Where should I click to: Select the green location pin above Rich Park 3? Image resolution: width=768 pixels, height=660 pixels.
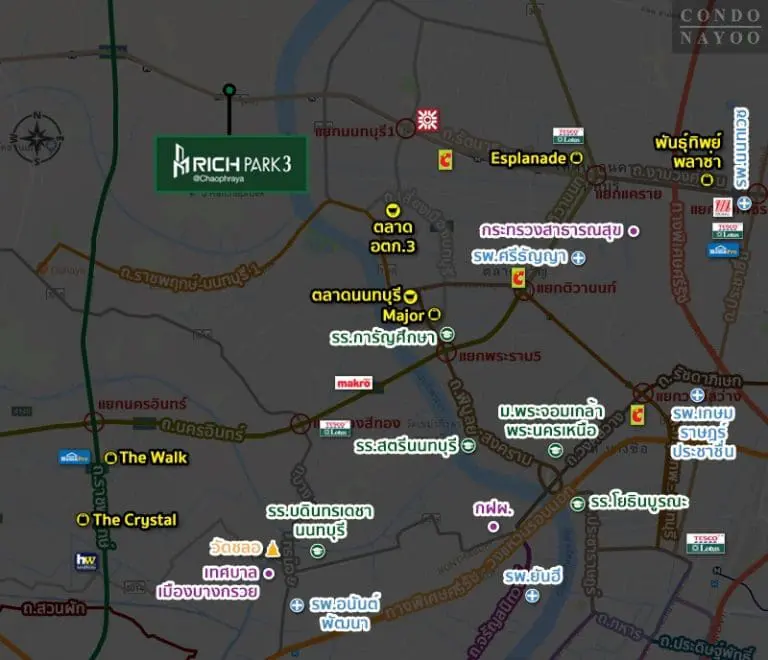(229, 90)
